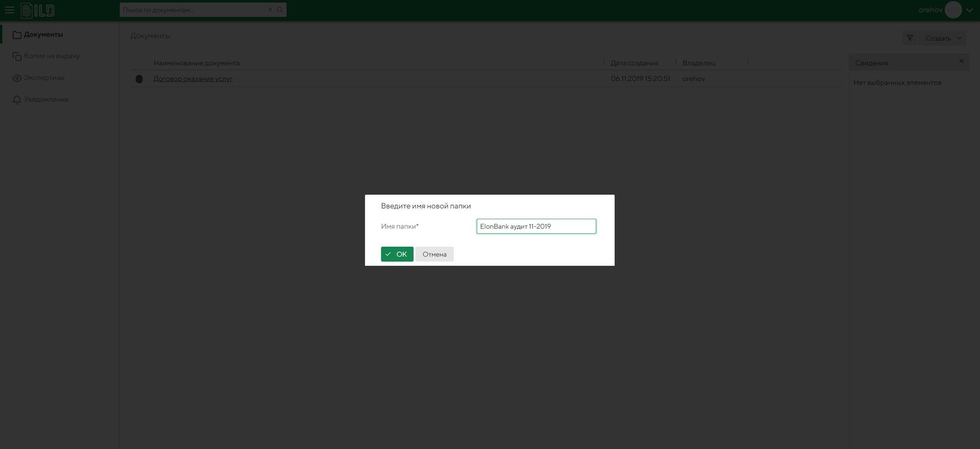980x449 pixels.
Task: Click the Сведения panel title
Action: pos(871,63)
